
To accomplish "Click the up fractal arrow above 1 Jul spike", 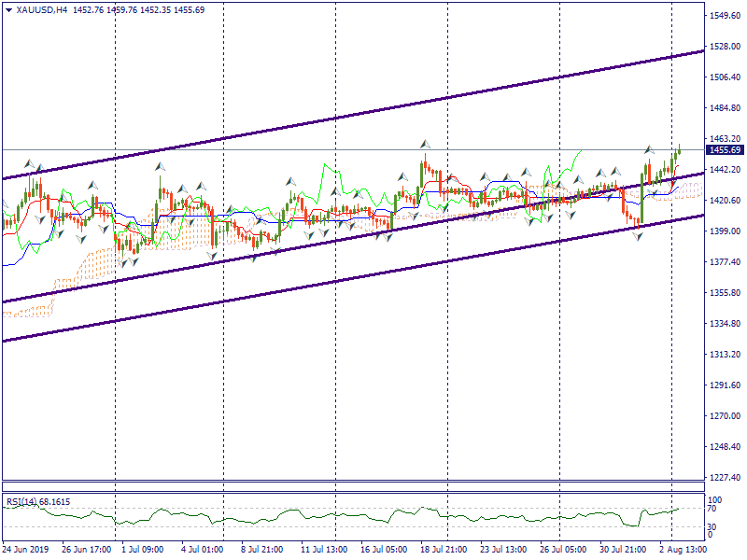I will [x=160, y=166].
